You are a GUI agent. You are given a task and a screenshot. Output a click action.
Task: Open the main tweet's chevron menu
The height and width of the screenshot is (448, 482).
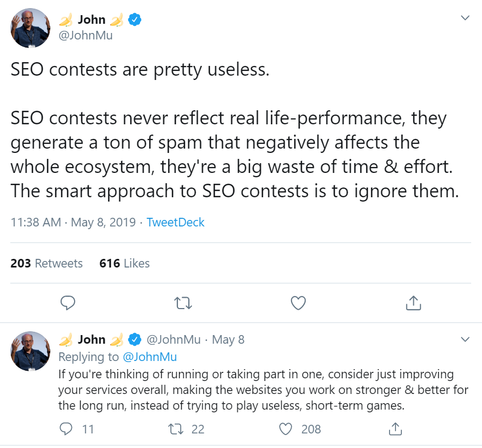(465, 18)
